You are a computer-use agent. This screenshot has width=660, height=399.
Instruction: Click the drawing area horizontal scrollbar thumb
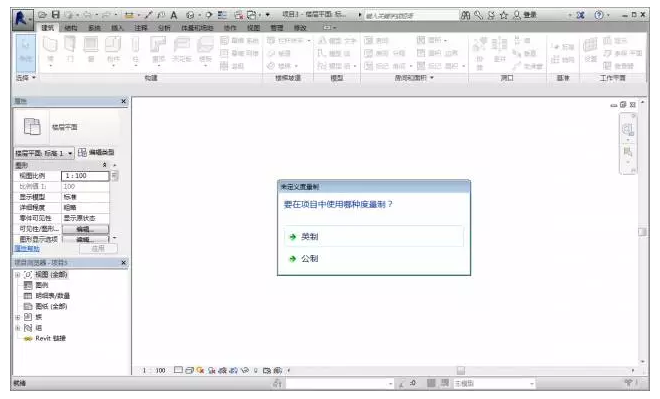point(461,371)
